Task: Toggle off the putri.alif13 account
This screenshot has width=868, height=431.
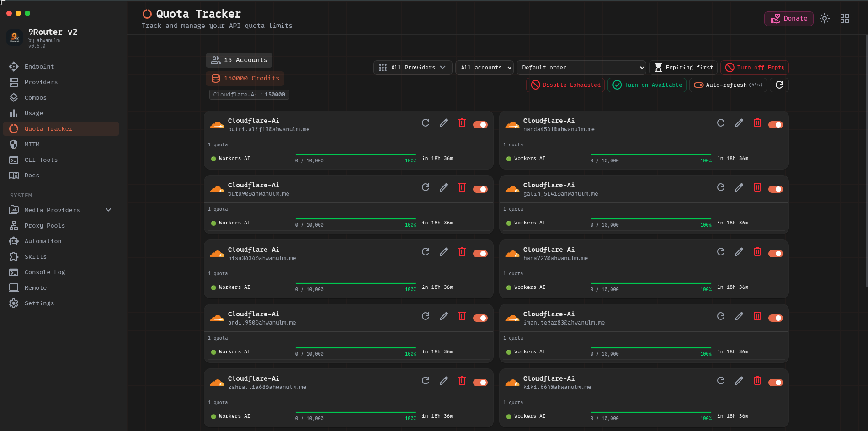Action: click(480, 125)
